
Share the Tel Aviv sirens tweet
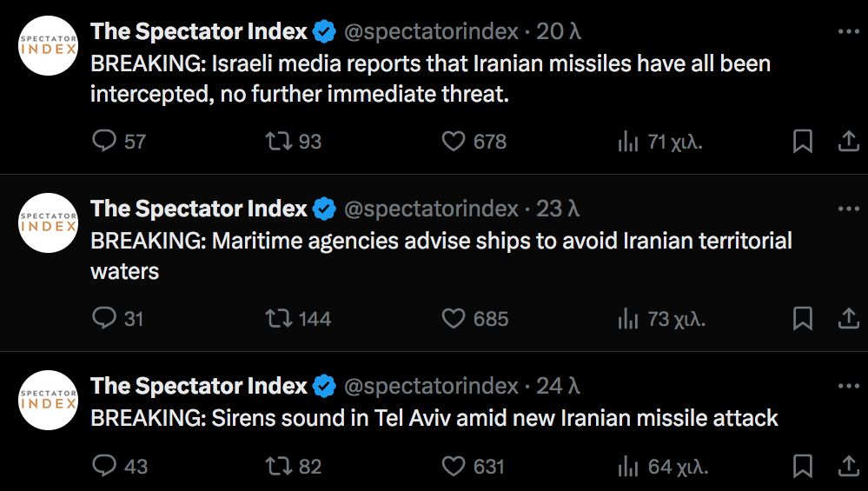848,466
